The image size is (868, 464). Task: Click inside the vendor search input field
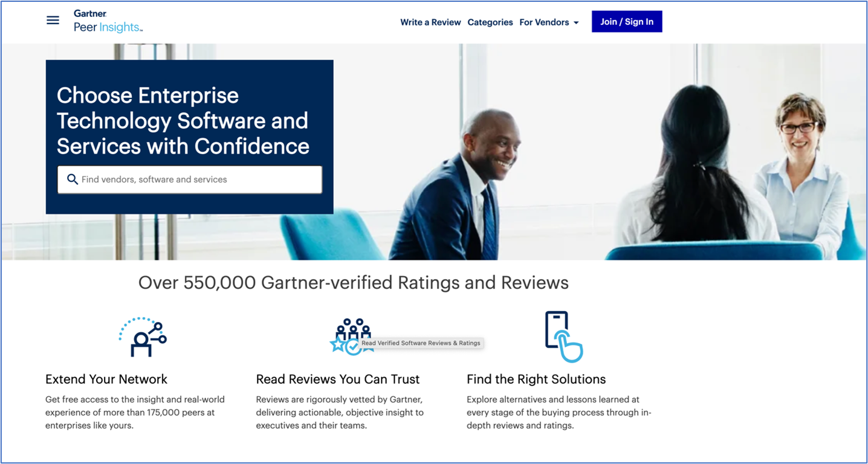193,179
